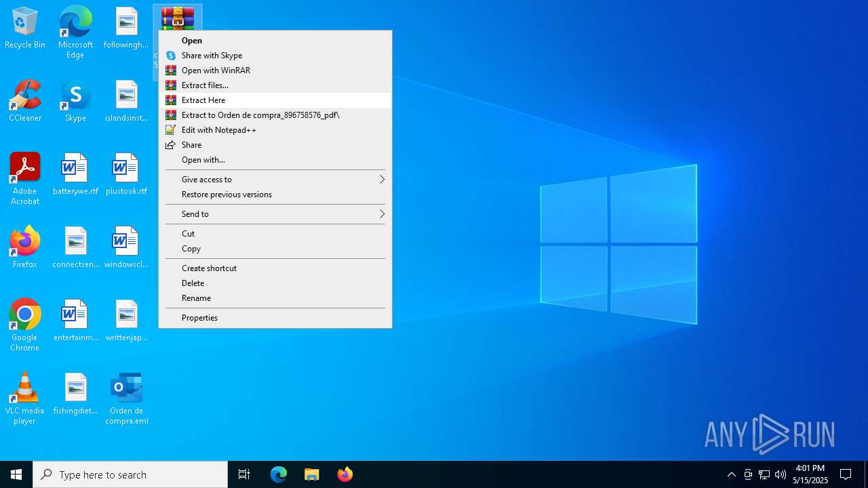Choose Extract files... option

tap(275, 85)
